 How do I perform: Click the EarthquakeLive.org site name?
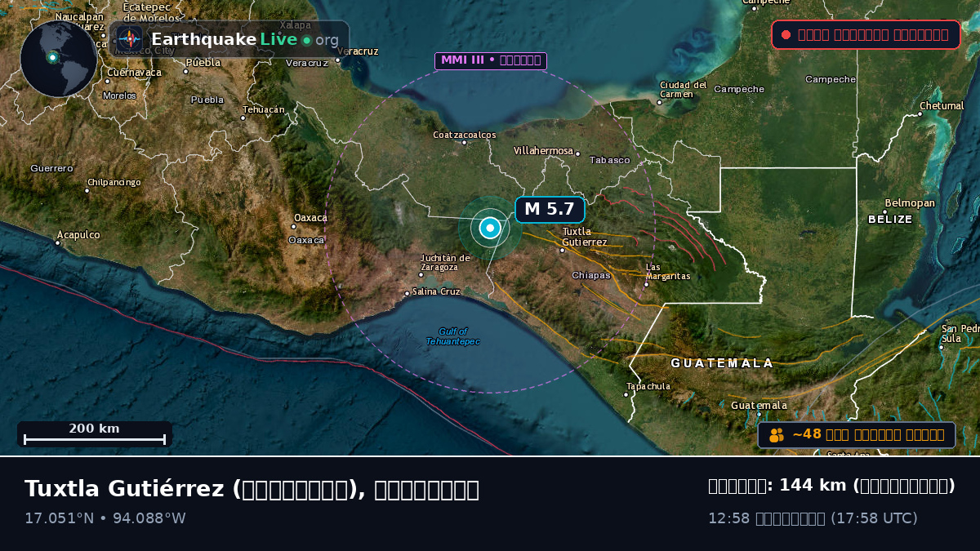coord(245,40)
